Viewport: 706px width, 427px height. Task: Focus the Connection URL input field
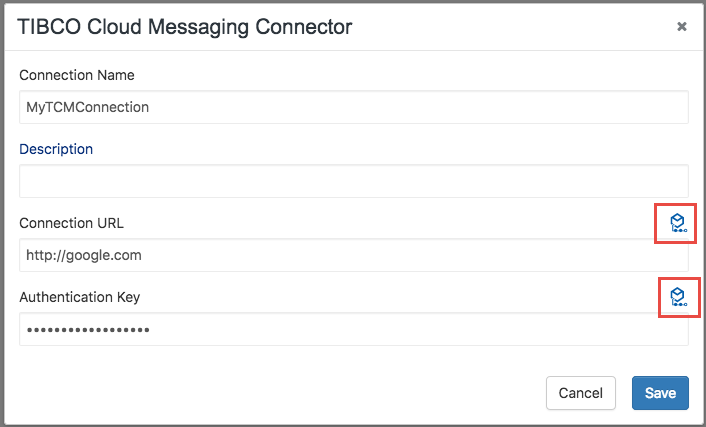click(353, 255)
